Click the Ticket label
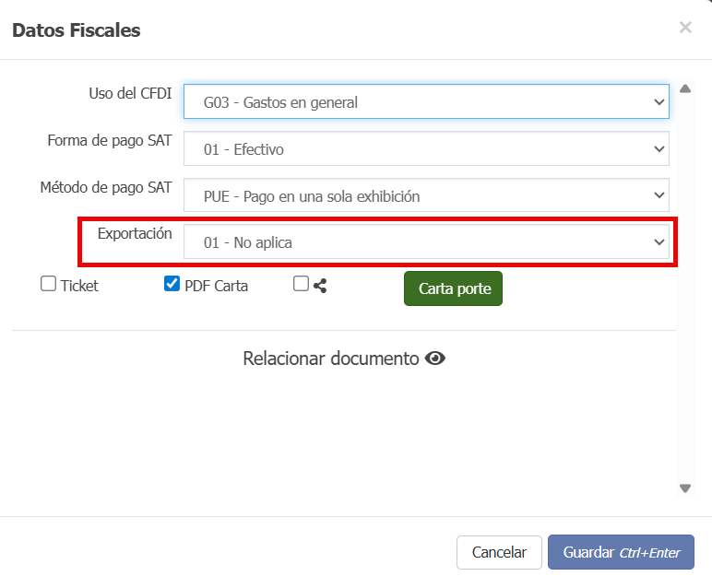 click(x=79, y=286)
